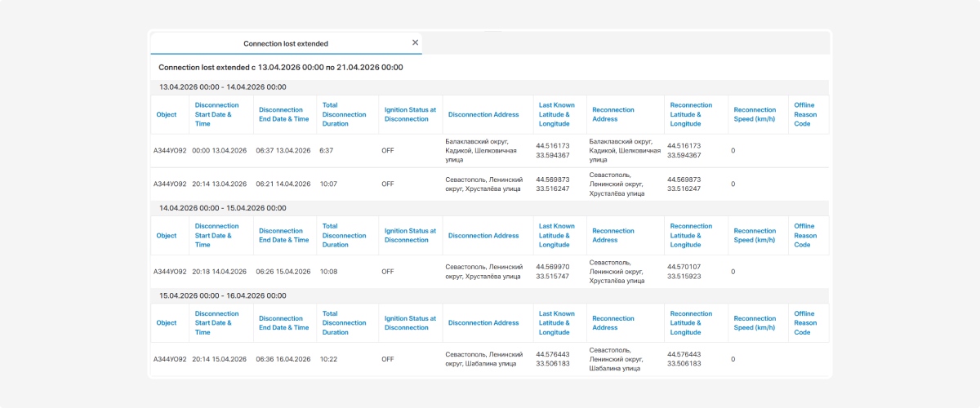Select start time 20:14 15.04.2026 cell
The image size is (980, 408).
220,359
